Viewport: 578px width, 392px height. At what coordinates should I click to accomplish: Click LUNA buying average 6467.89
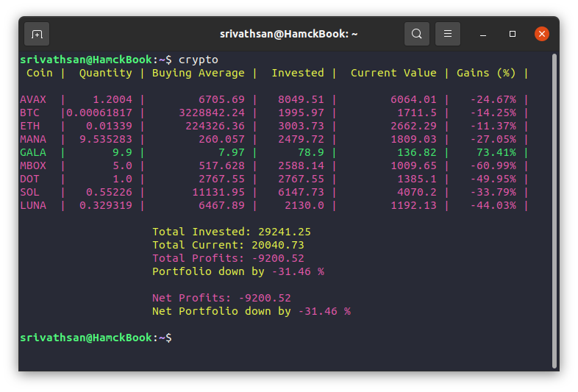point(221,206)
